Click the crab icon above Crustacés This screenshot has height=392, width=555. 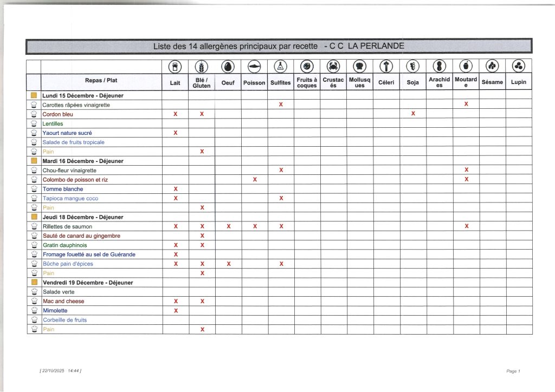tap(333, 66)
